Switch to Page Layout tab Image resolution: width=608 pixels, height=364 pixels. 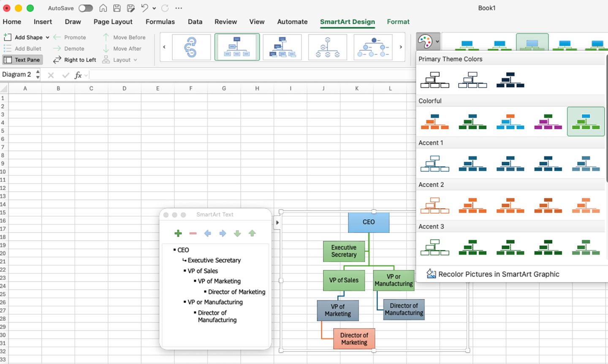113,22
